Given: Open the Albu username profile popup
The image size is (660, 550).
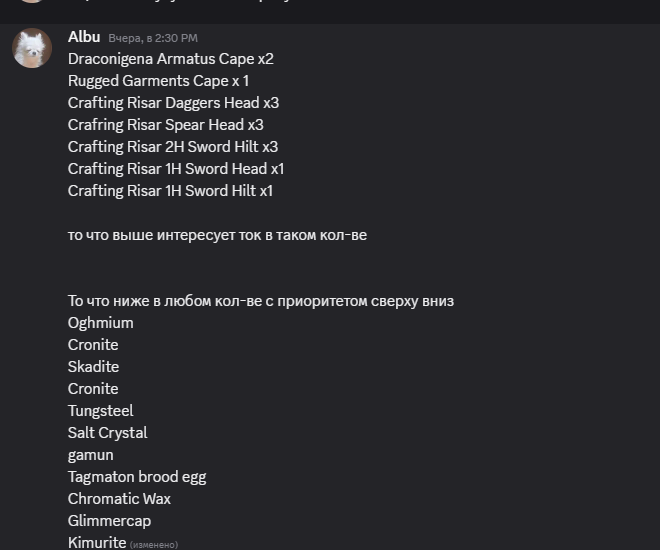Looking at the screenshot, I should pyautogui.click(x=84, y=37).
